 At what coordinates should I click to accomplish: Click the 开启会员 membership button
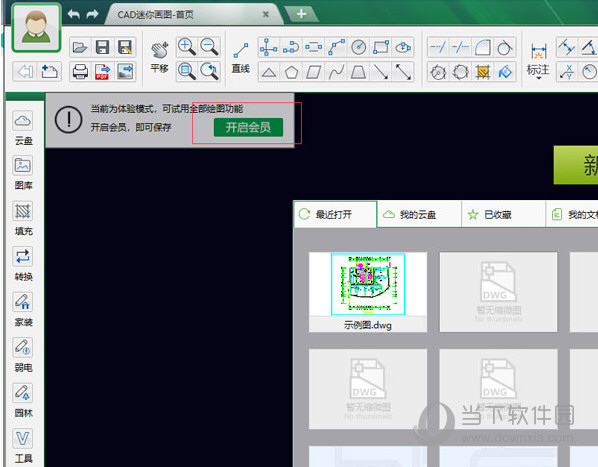(x=248, y=127)
